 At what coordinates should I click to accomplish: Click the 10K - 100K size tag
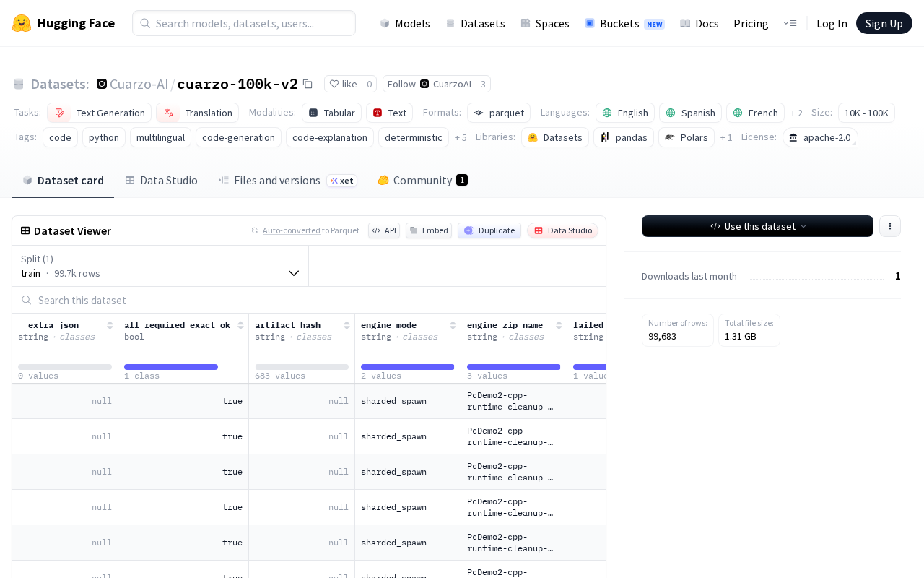click(866, 113)
